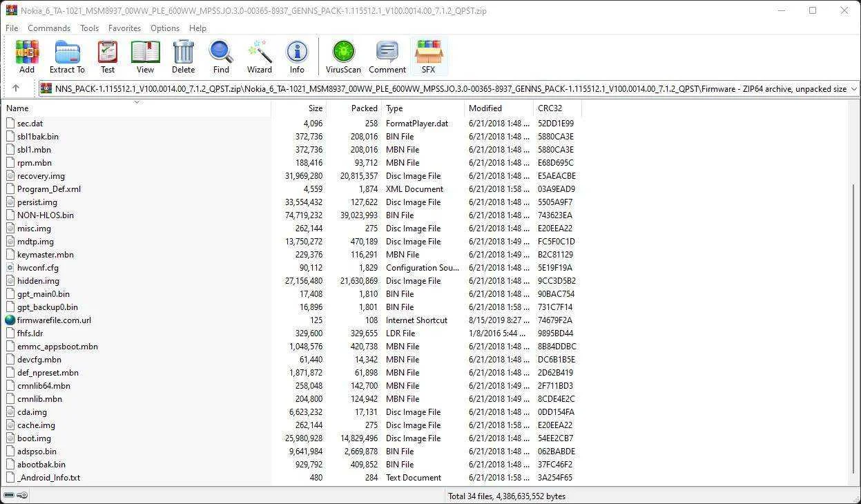Image resolution: width=861 pixels, height=504 pixels.
Task: Select the hwconf.cfg gear file icon
Action: point(10,268)
